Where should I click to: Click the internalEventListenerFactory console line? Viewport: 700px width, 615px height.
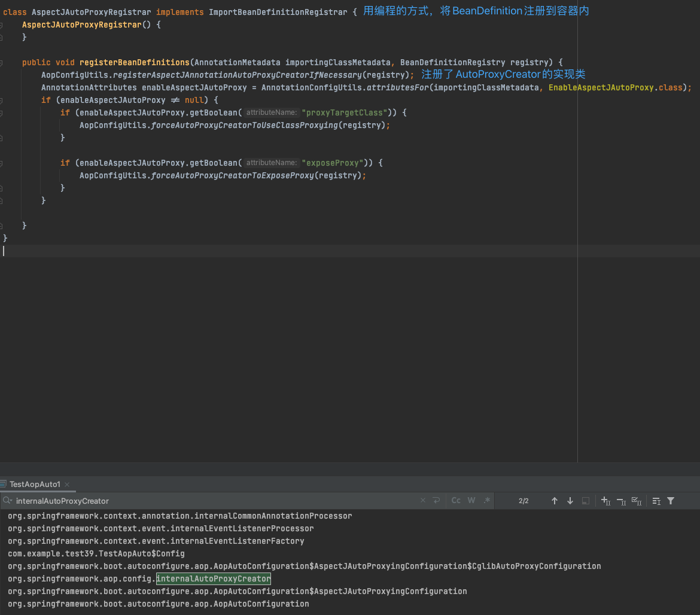tap(156, 541)
